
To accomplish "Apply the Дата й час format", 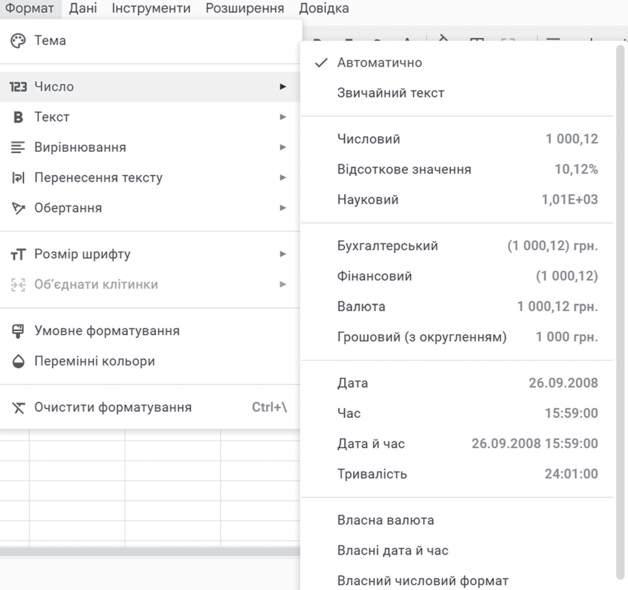I will click(x=457, y=443).
